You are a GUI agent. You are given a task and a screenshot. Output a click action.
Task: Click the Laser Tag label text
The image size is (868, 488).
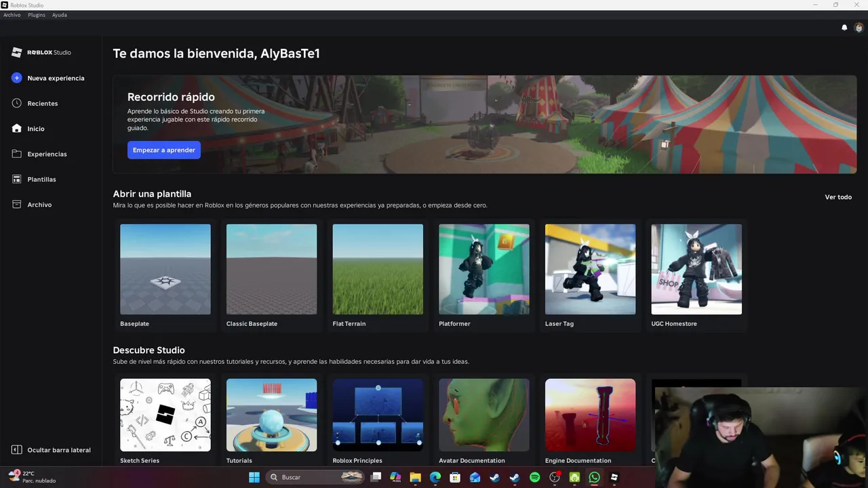pyautogui.click(x=559, y=324)
